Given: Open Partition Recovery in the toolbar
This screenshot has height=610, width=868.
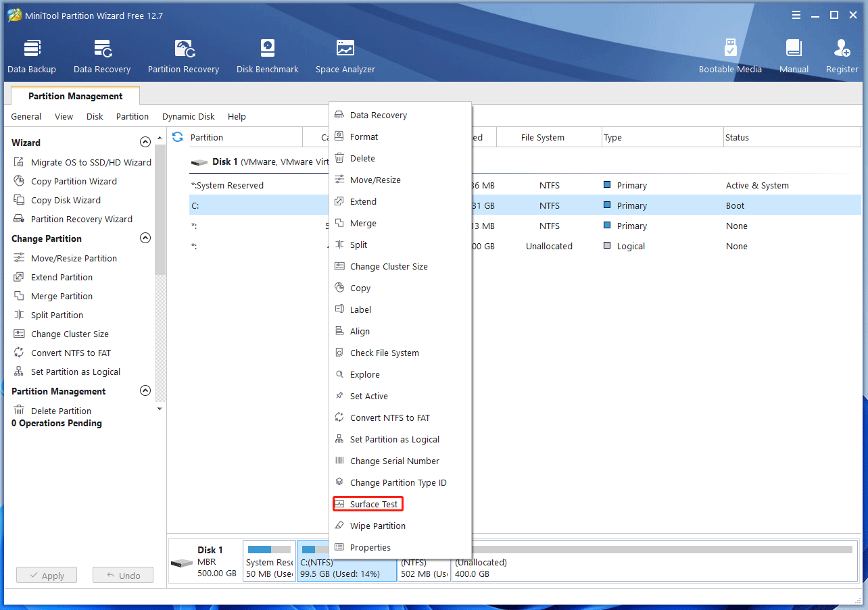Looking at the screenshot, I should pyautogui.click(x=184, y=57).
